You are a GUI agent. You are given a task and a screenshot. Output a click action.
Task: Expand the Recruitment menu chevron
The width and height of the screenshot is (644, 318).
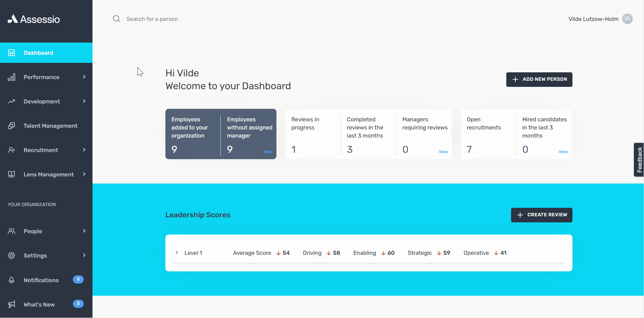pyautogui.click(x=84, y=150)
